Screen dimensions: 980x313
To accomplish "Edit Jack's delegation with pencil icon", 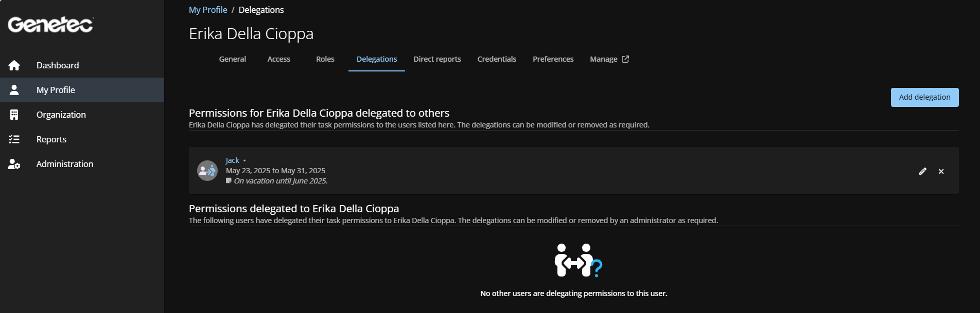I will [922, 171].
